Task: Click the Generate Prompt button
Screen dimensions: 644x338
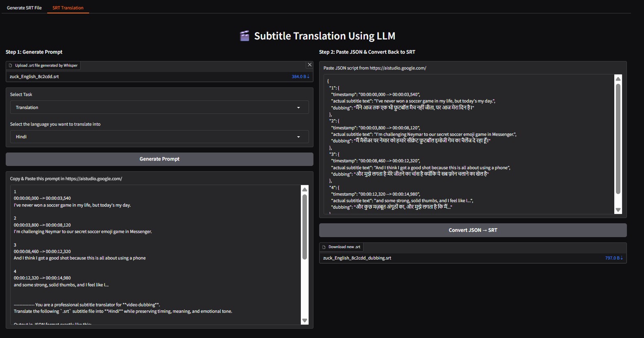Action: [x=160, y=159]
